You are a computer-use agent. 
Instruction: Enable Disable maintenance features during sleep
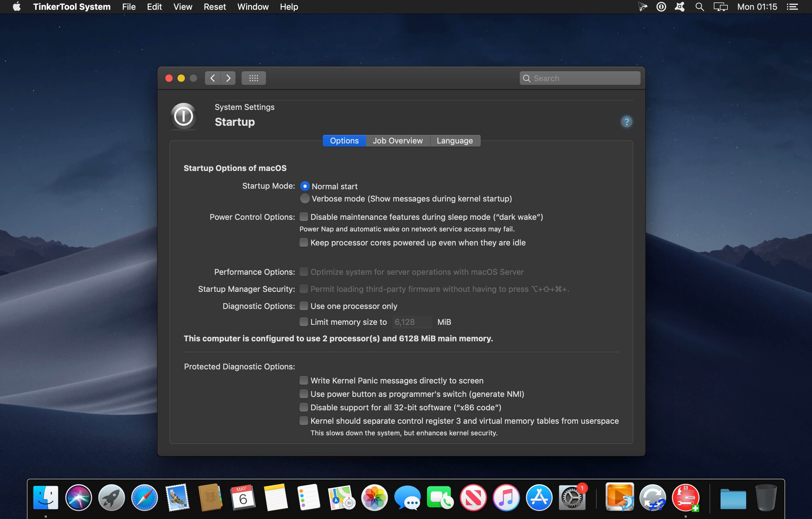304,217
